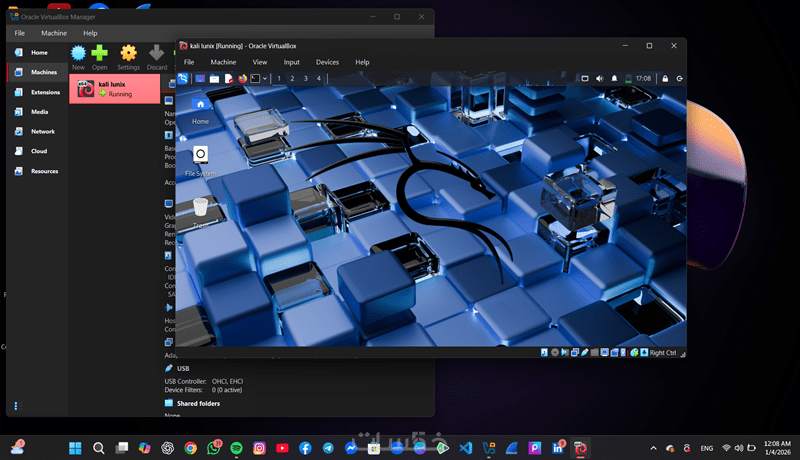
Task: Expand the terminal dropdown arrow in Kali panel
Action: (265, 79)
